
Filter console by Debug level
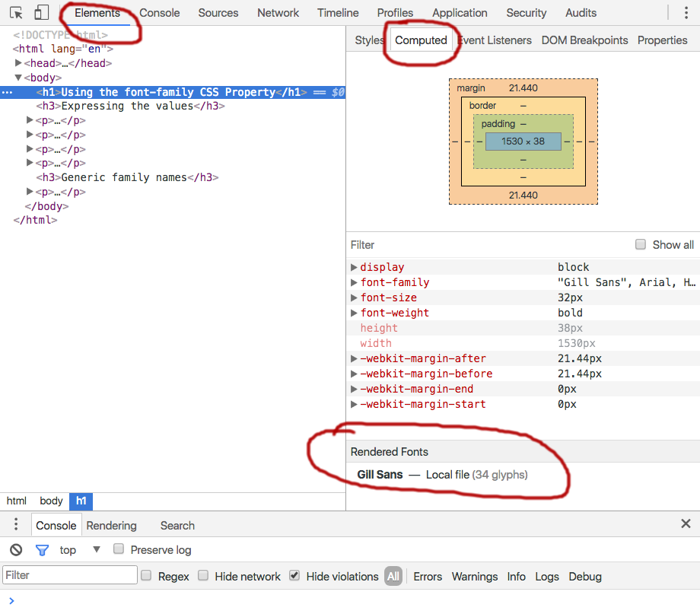coord(585,577)
